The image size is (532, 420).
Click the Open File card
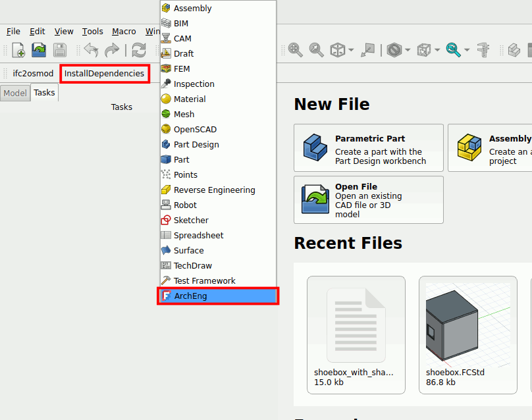(368, 199)
